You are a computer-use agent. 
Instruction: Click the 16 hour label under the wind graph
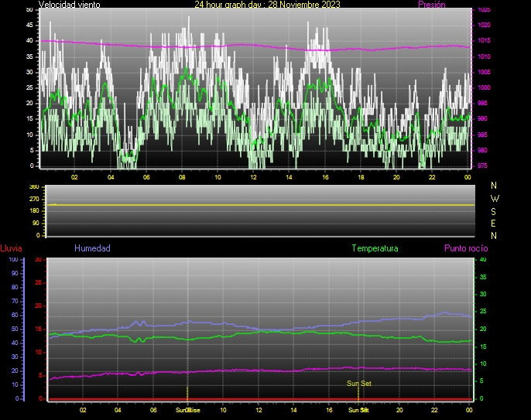click(325, 177)
